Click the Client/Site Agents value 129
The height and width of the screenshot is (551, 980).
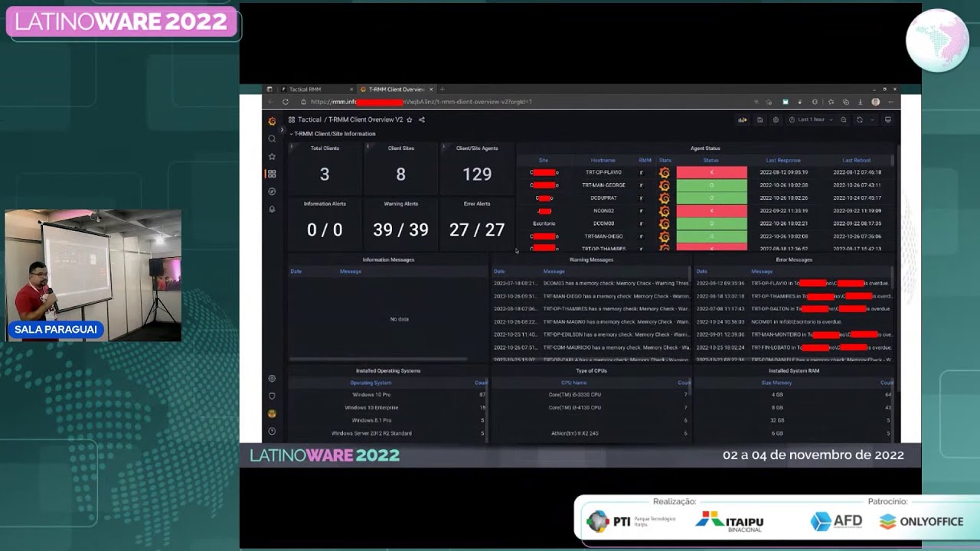pos(477,174)
